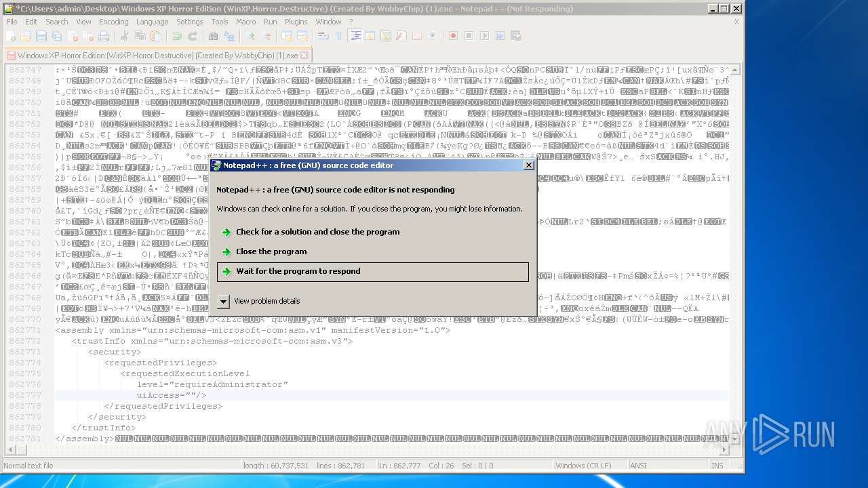Click the green Undo arrow icon

click(x=177, y=36)
